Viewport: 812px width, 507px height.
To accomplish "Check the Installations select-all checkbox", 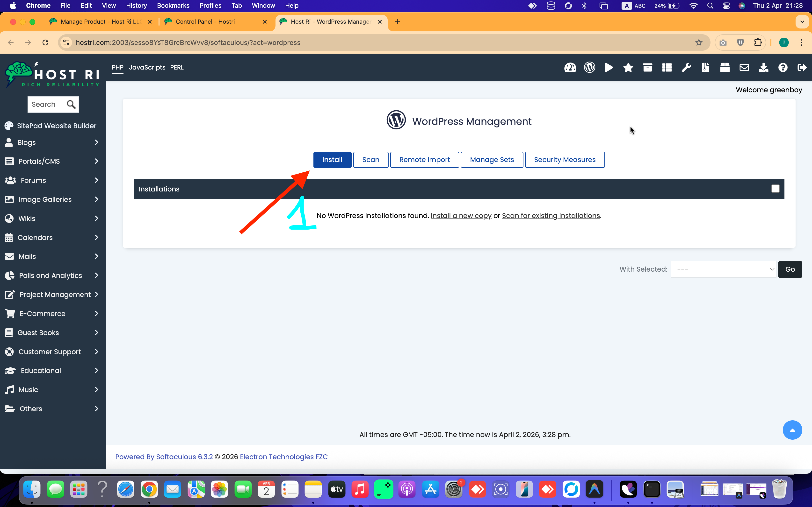I will click(775, 189).
